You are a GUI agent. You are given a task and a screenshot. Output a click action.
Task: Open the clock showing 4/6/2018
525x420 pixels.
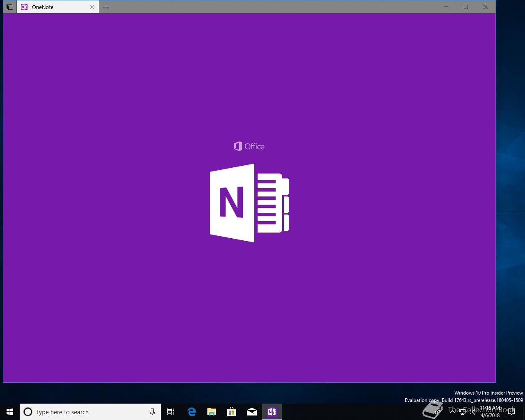490,412
